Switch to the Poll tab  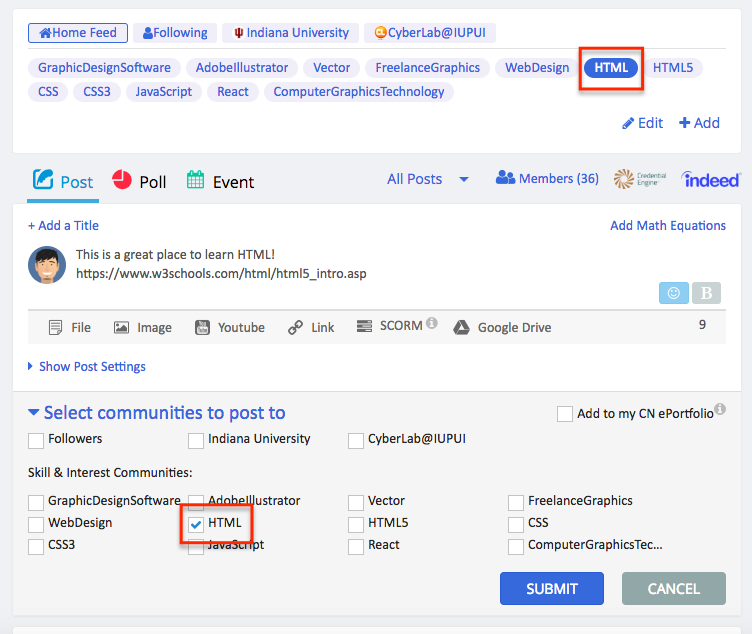(139, 181)
